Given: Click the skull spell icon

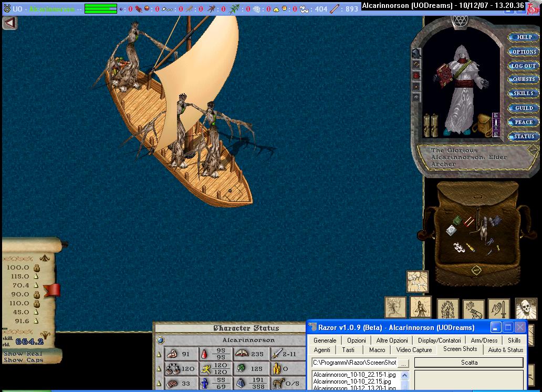Looking at the screenshot, I should click(526, 308).
